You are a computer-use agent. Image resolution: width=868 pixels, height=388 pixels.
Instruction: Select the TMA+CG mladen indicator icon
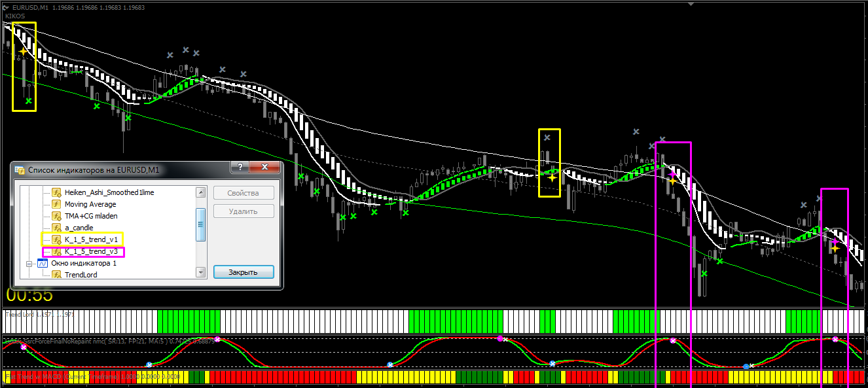(x=57, y=217)
